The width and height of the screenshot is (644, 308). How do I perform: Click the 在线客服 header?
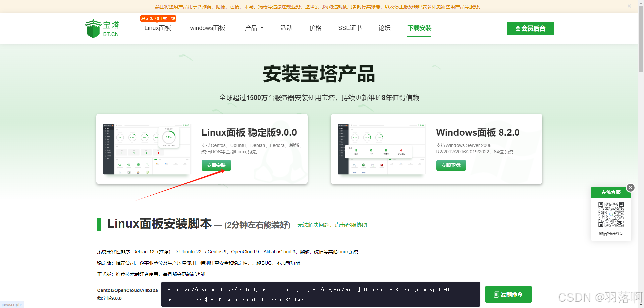pyautogui.click(x=611, y=192)
